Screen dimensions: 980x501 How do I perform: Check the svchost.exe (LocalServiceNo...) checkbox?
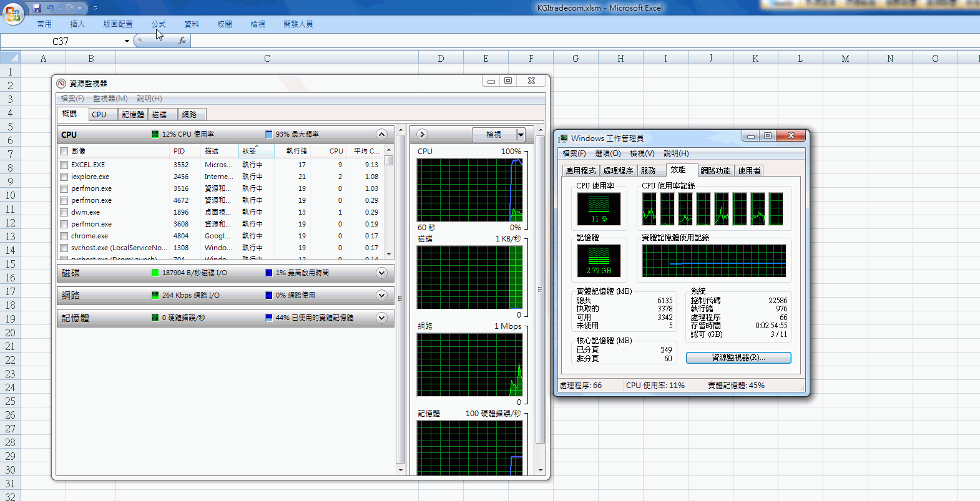(x=64, y=248)
